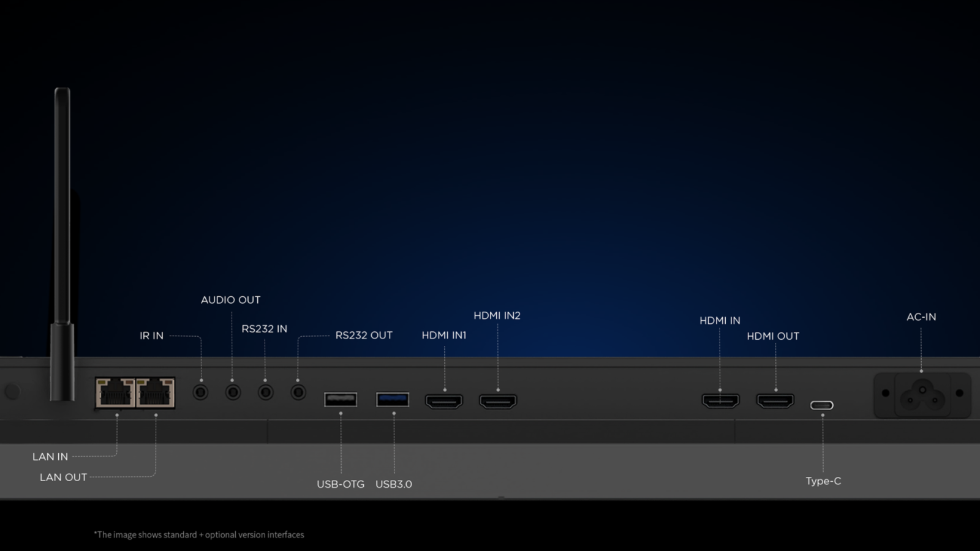980x551 pixels.
Task: Click the Type-C port
Action: (822, 405)
